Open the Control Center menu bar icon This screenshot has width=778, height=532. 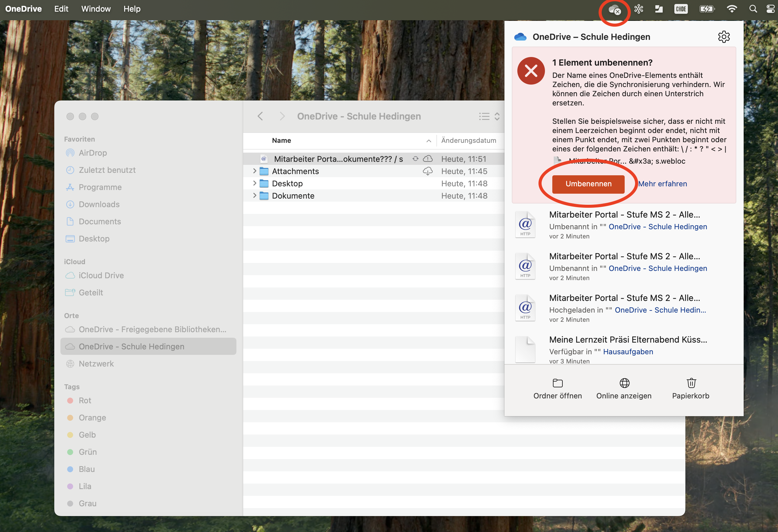(771, 9)
